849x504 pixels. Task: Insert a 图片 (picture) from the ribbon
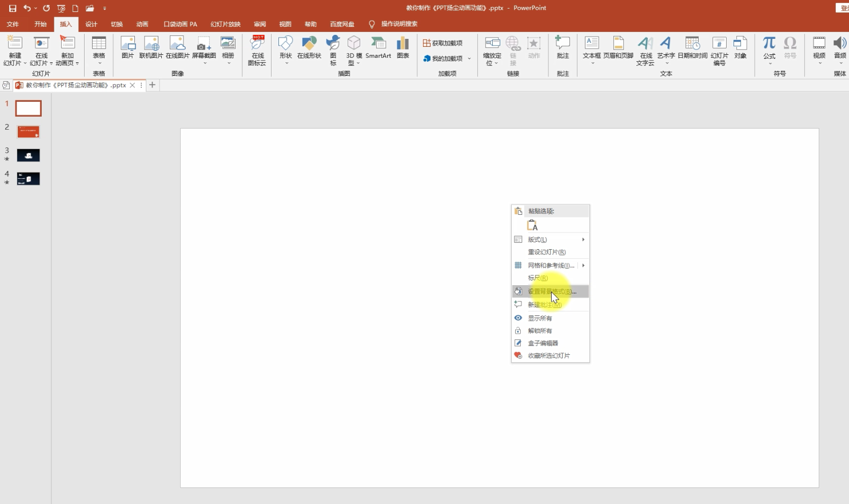[127, 48]
